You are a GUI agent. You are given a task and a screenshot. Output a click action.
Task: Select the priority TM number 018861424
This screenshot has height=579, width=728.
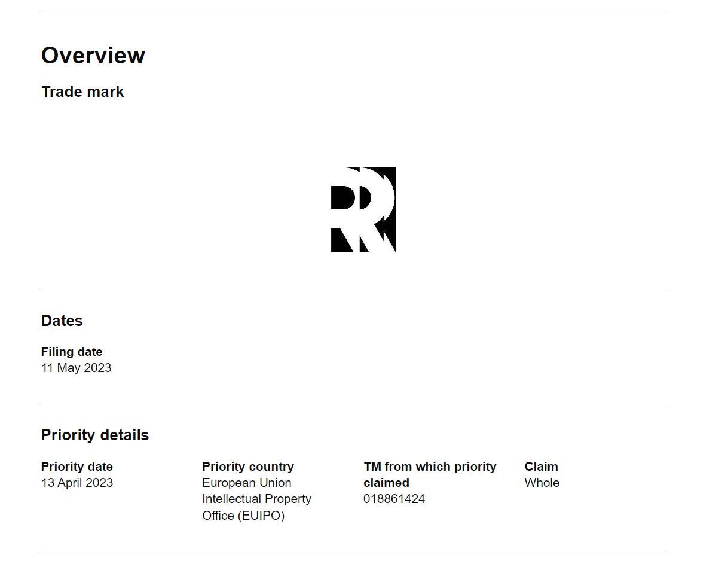(x=394, y=499)
